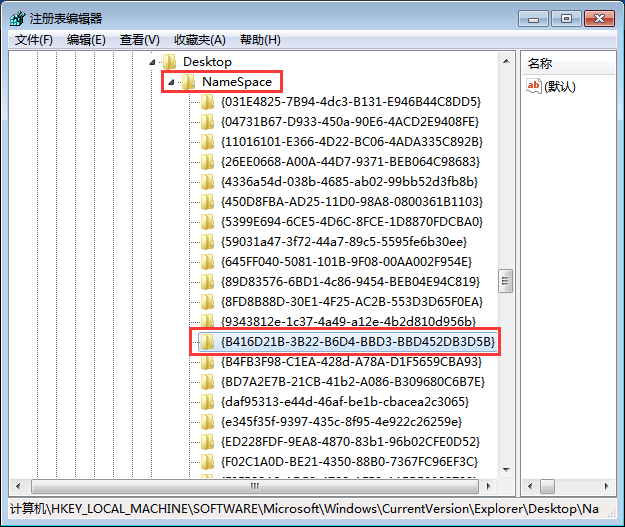Click folder icon of {450D8FBA-AD25-11D0-98A8-0800361B1103}

(207, 202)
